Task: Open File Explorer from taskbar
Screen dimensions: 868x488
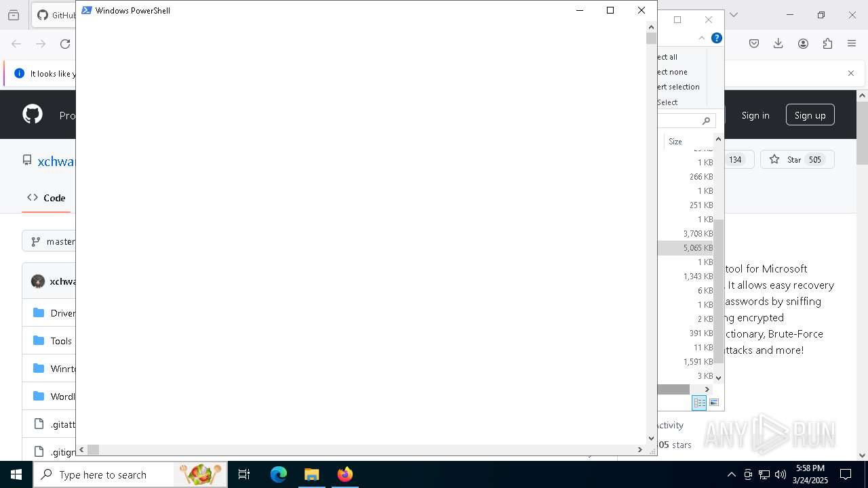Action: pyautogui.click(x=312, y=474)
